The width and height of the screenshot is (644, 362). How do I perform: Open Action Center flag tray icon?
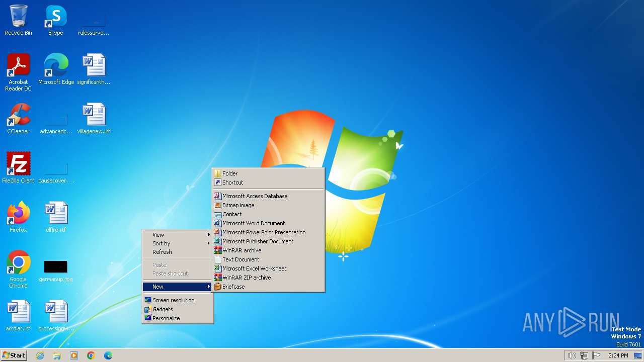[x=597, y=355]
